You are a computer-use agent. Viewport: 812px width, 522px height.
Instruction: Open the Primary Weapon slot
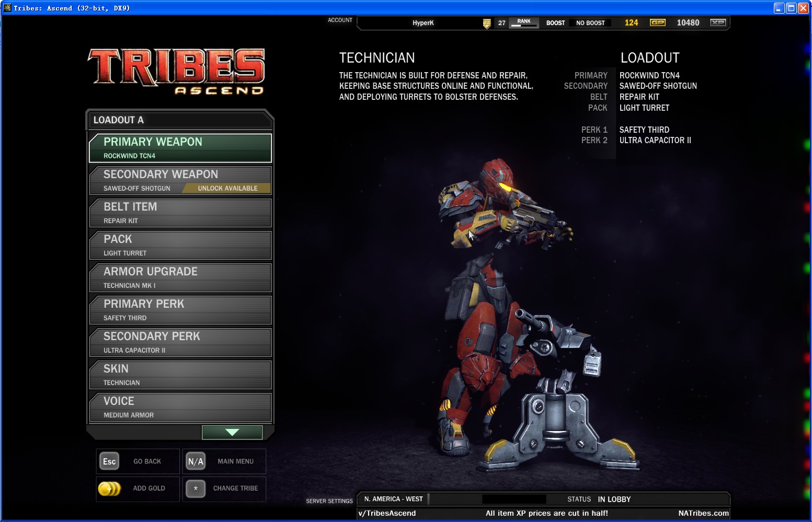(x=180, y=148)
